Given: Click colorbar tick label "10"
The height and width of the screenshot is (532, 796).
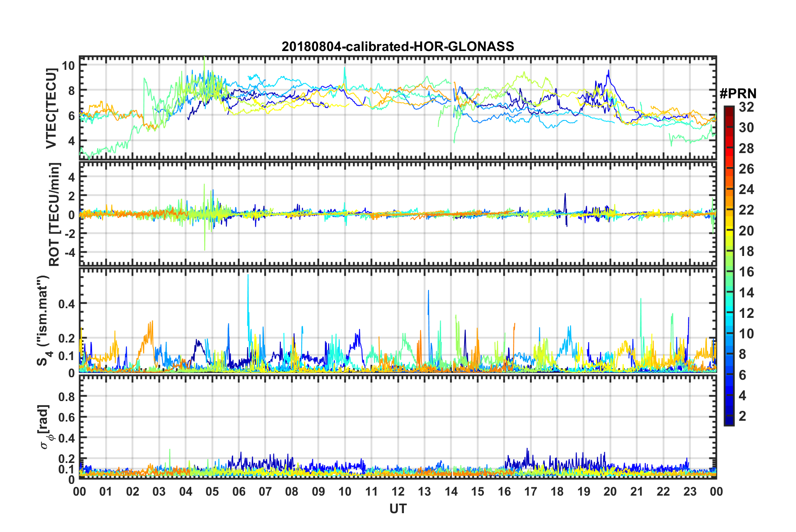Looking at the screenshot, I should click(x=746, y=334).
